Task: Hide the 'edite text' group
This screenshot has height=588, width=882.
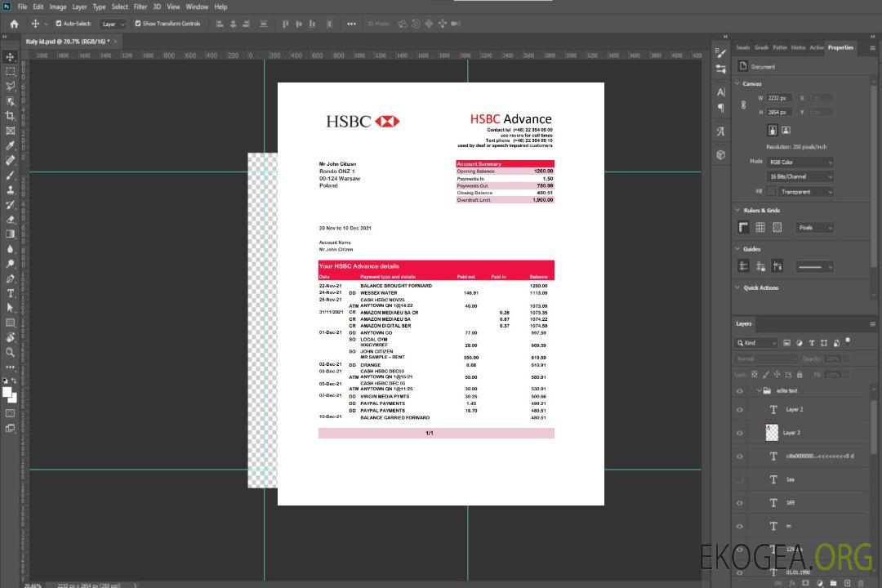Action: point(740,390)
